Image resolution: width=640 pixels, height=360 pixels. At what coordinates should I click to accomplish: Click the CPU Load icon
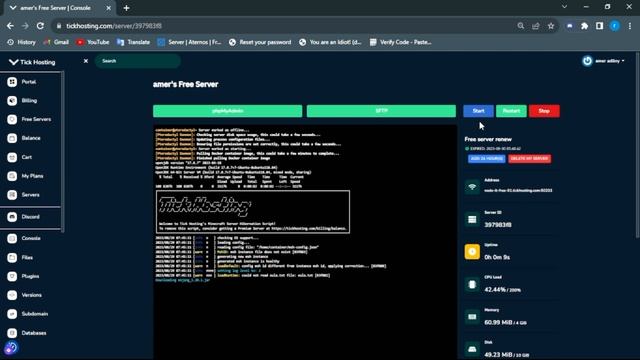click(472, 284)
